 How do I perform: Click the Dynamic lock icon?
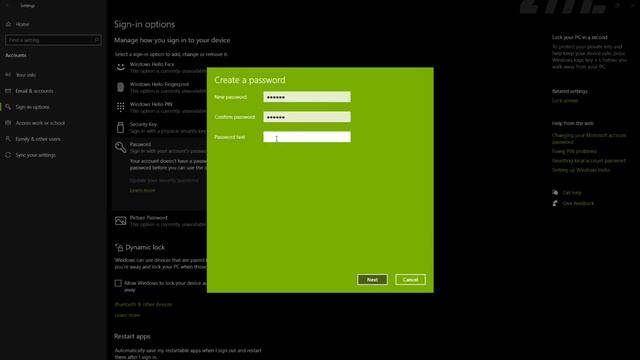click(x=119, y=247)
